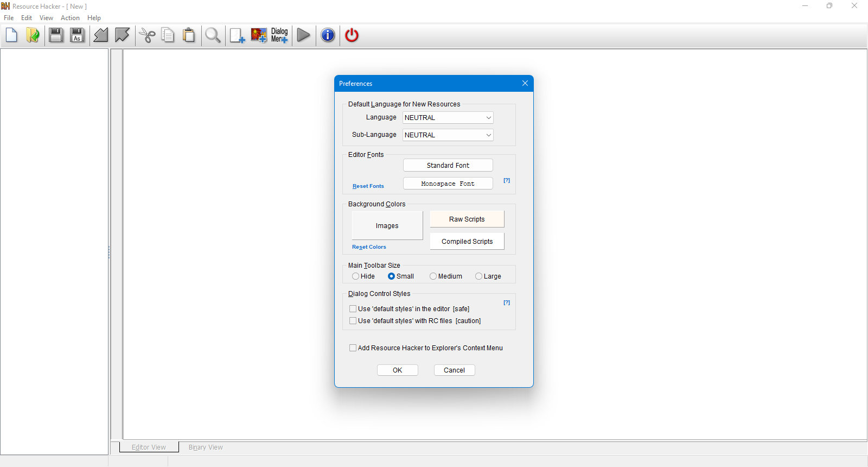868x467 pixels.
Task: Open the Help menu
Action: pyautogui.click(x=94, y=18)
